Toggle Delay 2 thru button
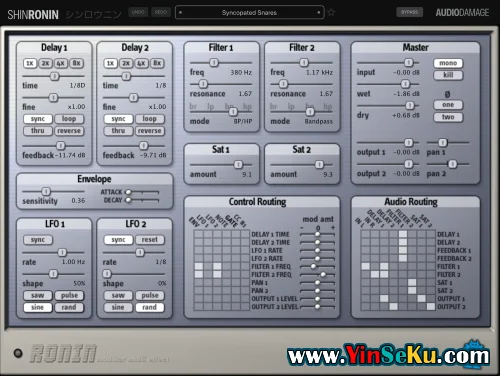500x376 pixels. [x=118, y=131]
